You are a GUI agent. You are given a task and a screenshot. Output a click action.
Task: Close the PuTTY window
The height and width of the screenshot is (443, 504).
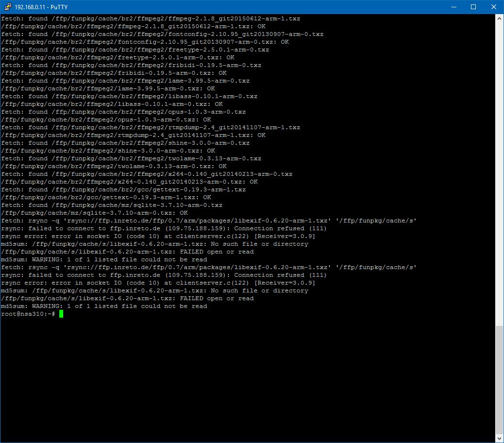(493, 7)
